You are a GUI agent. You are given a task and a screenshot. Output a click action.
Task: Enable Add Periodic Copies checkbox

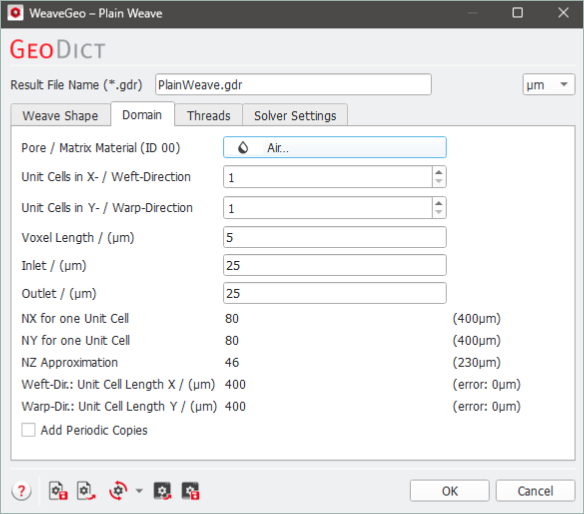[28, 430]
